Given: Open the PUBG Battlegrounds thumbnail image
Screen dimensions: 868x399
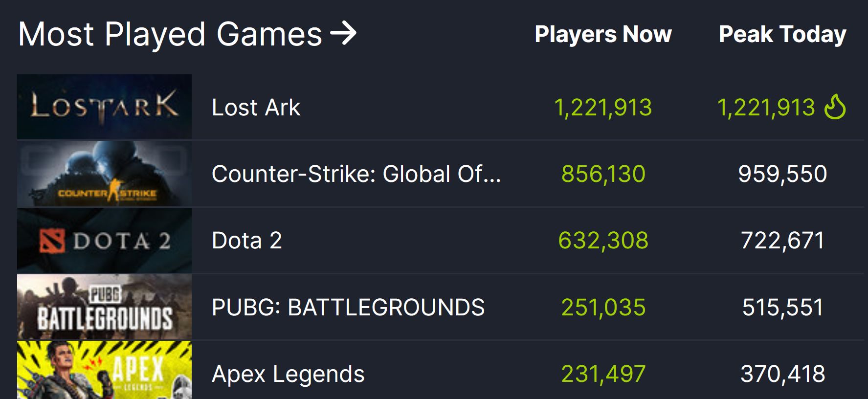Looking at the screenshot, I should click(104, 307).
